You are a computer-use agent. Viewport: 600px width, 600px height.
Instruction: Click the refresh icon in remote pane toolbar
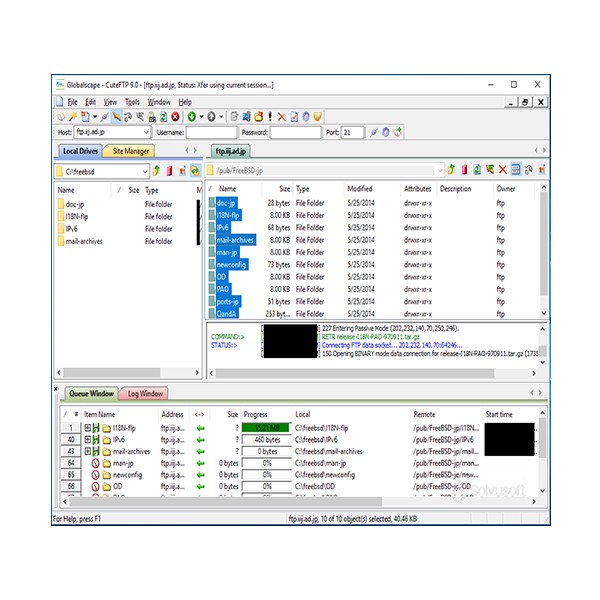[x=477, y=170]
